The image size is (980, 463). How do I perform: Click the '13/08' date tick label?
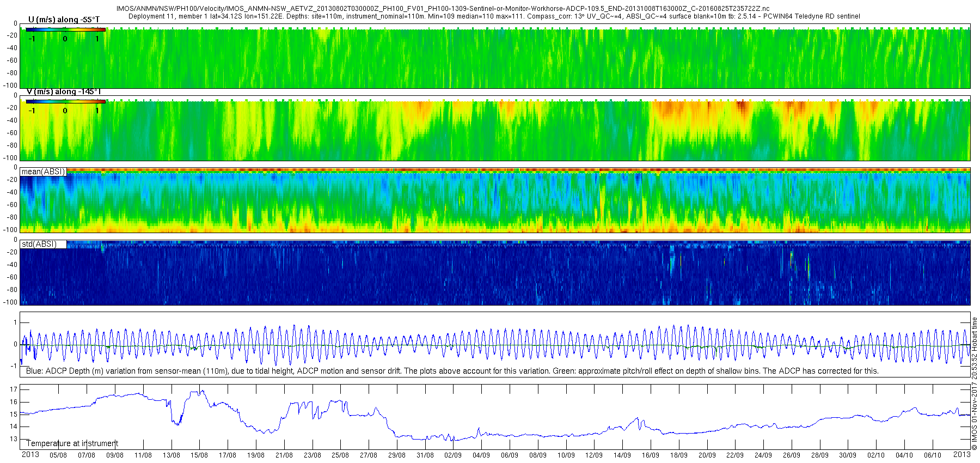(171, 455)
